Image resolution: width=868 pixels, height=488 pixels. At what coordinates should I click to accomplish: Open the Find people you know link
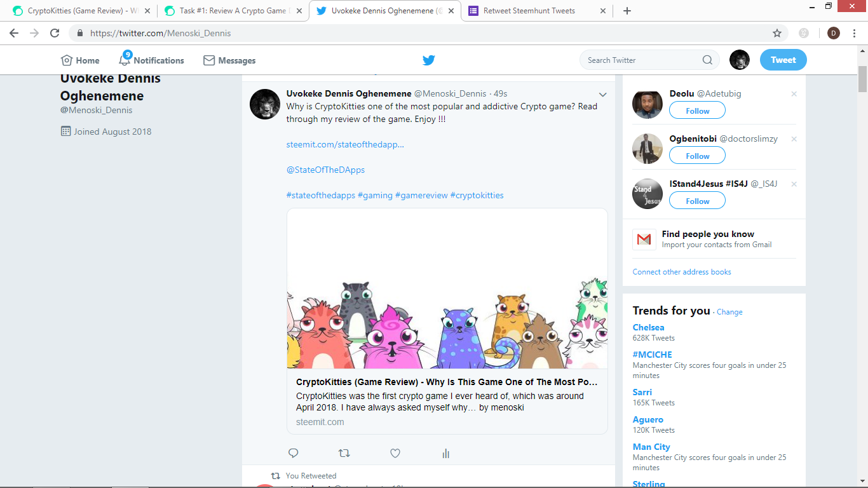coord(708,234)
